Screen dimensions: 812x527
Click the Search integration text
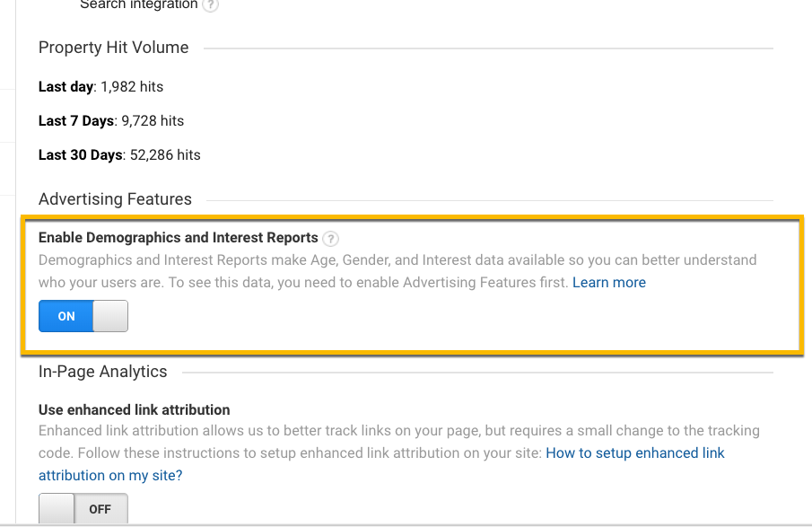[138, 4]
